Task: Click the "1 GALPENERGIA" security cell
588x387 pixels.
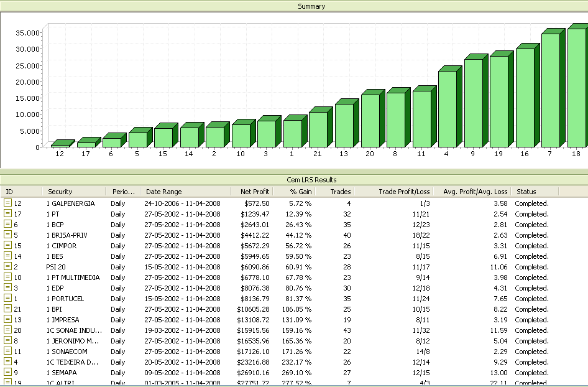Action: coord(70,203)
